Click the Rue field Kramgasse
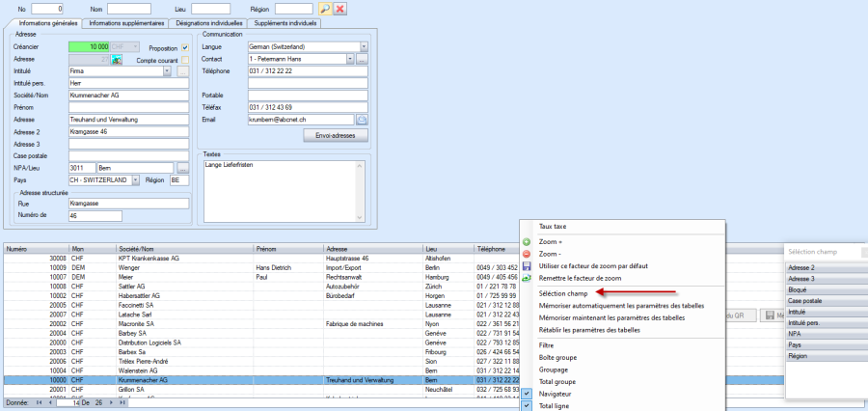The height and width of the screenshot is (411, 868). click(x=129, y=204)
